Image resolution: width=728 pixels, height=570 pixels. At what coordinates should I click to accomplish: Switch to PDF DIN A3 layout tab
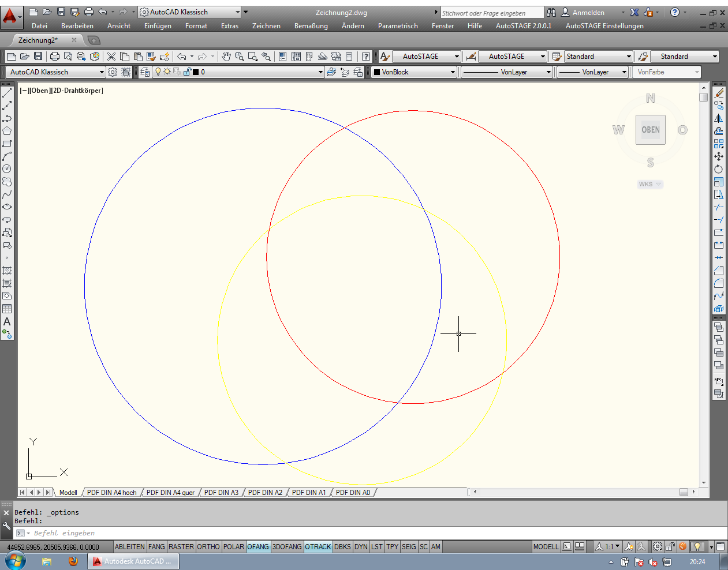(x=221, y=493)
